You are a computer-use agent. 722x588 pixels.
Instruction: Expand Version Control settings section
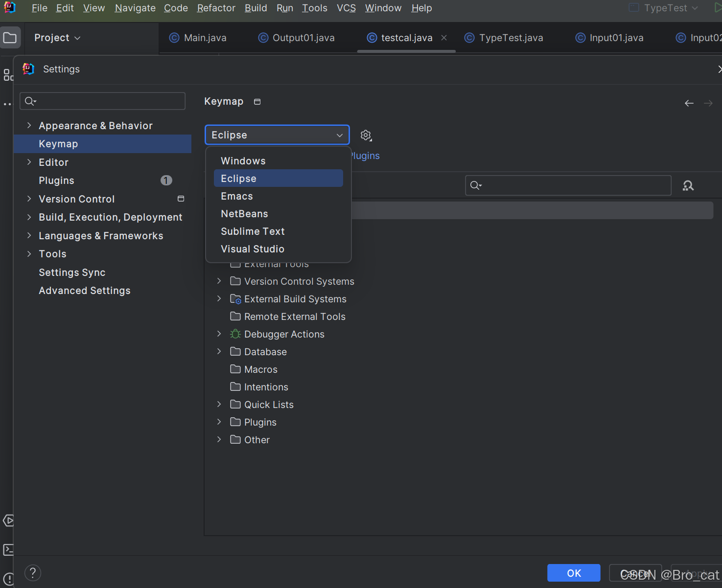(29, 199)
